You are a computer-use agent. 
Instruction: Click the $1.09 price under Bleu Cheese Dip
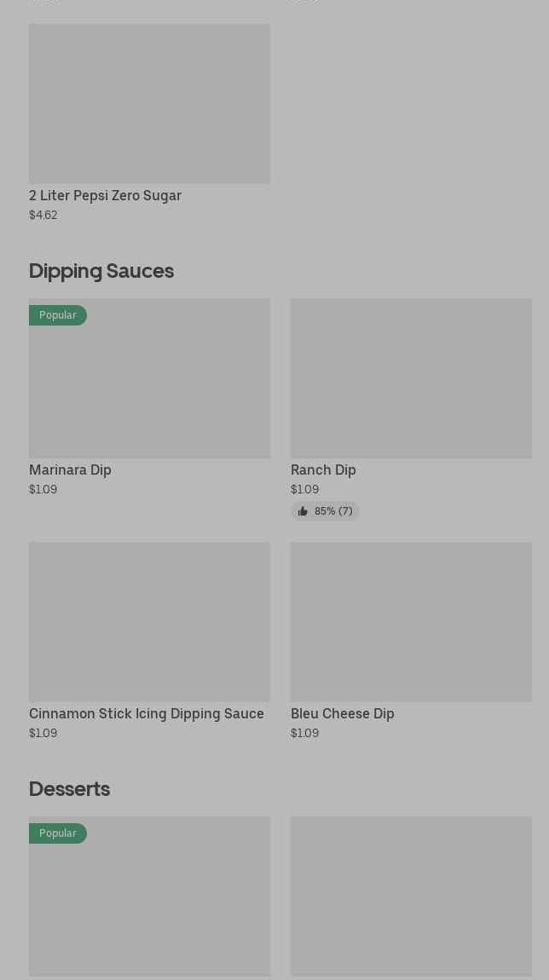pyautogui.click(x=305, y=733)
